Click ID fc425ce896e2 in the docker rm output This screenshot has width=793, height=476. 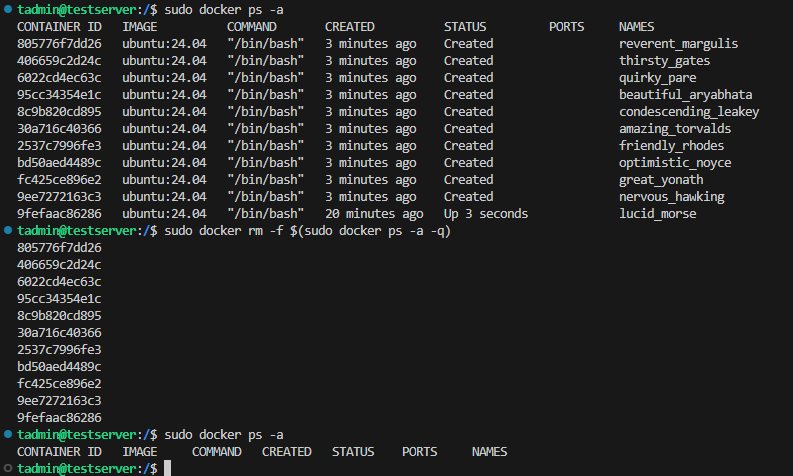(x=59, y=384)
